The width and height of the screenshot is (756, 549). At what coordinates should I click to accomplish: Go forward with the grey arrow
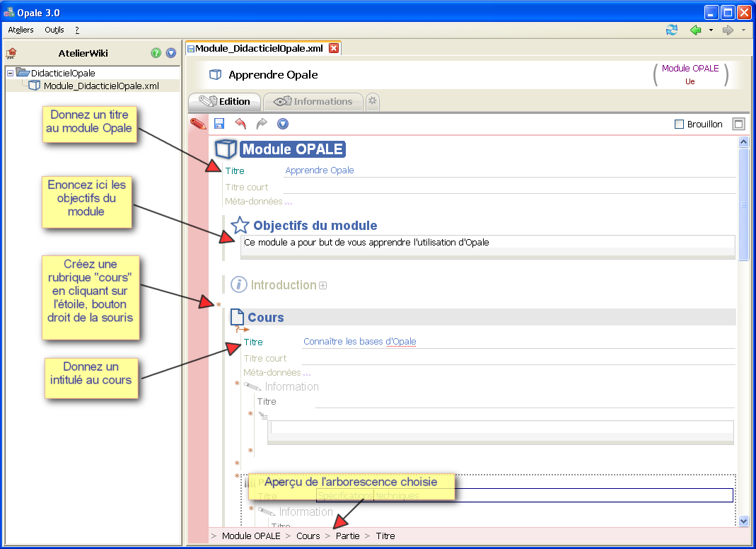tap(728, 30)
